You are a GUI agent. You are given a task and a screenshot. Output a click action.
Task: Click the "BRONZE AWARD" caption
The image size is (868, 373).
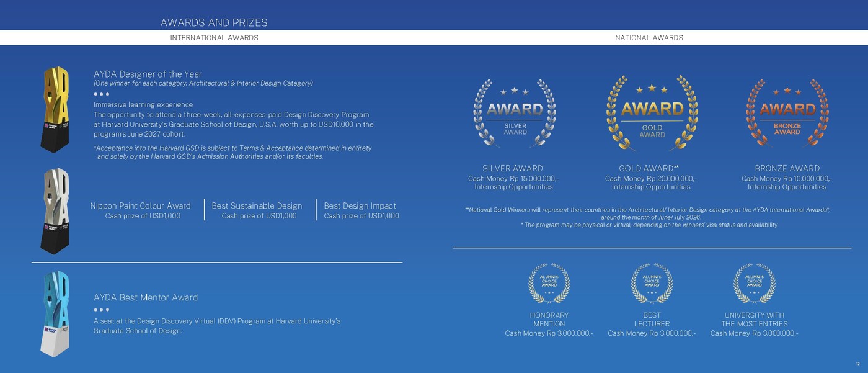[x=787, y=168]
